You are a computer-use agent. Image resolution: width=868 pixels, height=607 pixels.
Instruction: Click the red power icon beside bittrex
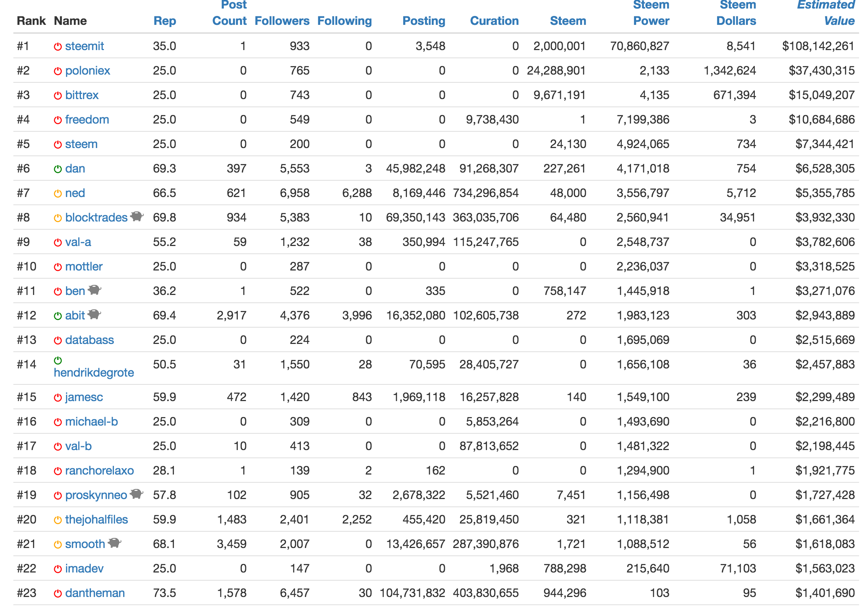(57, 96)
